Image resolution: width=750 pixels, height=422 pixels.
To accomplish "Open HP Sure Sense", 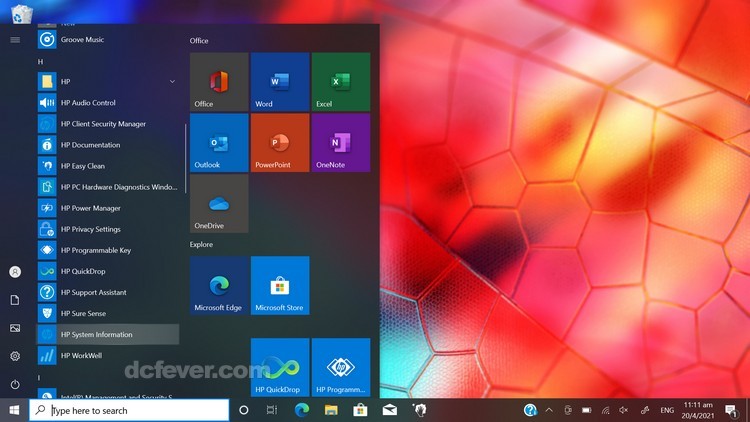I will click(x=108, y=313).
